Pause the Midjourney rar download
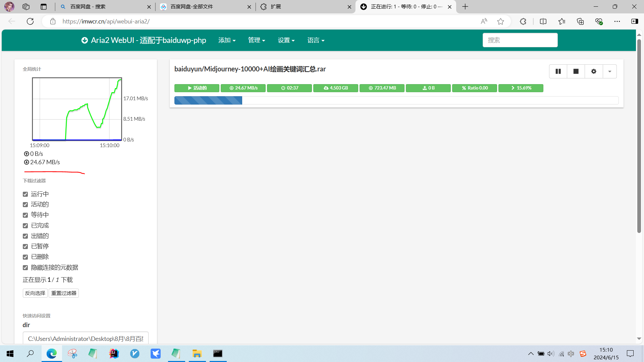The height and width of the screenshot is (362, 644). pyautogui.click(x=558, y=71)
